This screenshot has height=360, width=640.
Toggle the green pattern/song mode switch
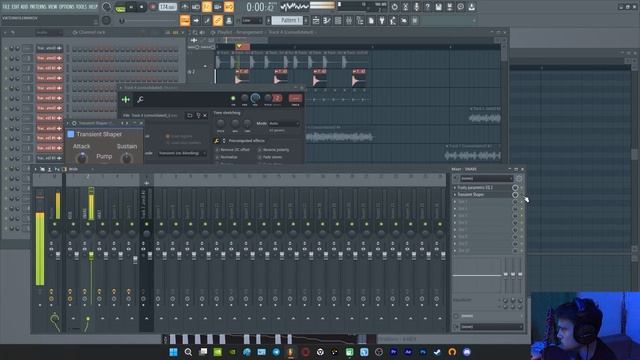pyautogui.click(x=120, y=7)
